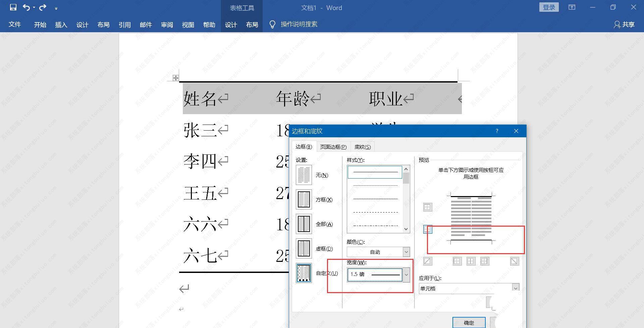Click the 操作说明搜索 search box
This screenshot has height=328, width=644.
pos(299,25)
